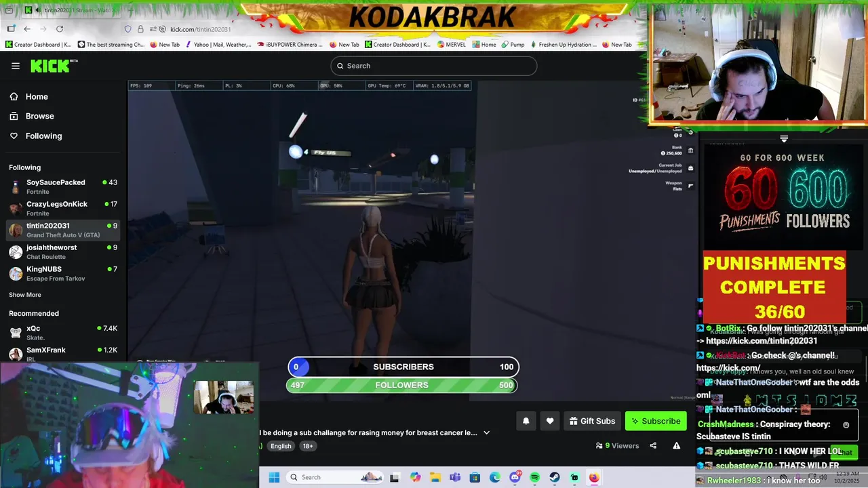Select josiahtheworst channel in Following list

pos(63,251)
